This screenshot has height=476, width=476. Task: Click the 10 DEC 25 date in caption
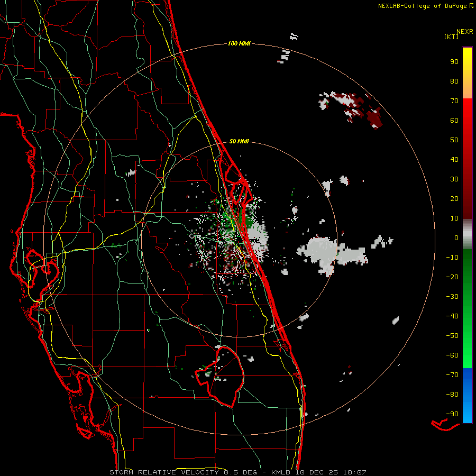pyautogui.click(x=316, y=472)
